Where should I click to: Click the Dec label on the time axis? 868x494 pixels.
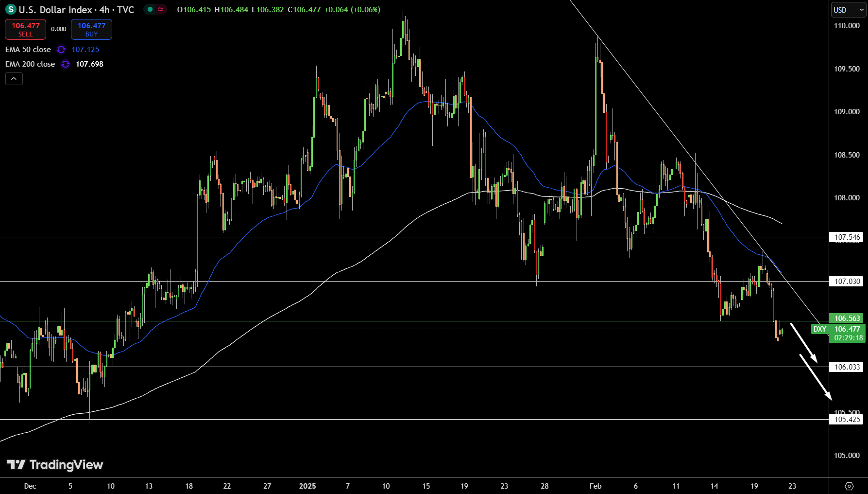click(x=30, y=486)
